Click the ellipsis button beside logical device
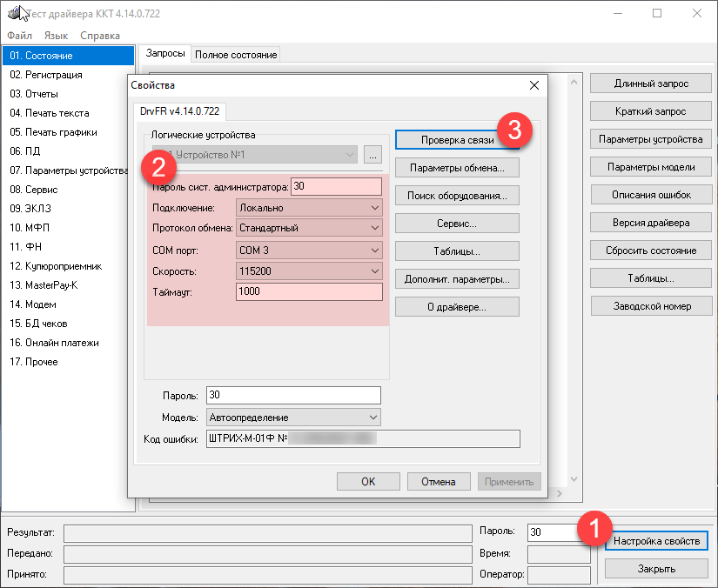Screen dimensions: 718x588 [x=373, y=155]
